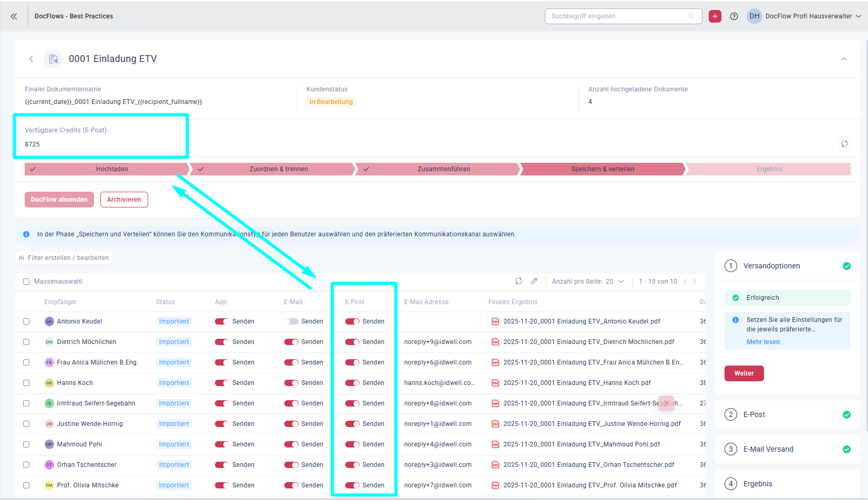The width and height of the screenshot is (868, 500).
Task: Select checkbox for Dietrich Möchlichen row
Action: click(26, 342)
